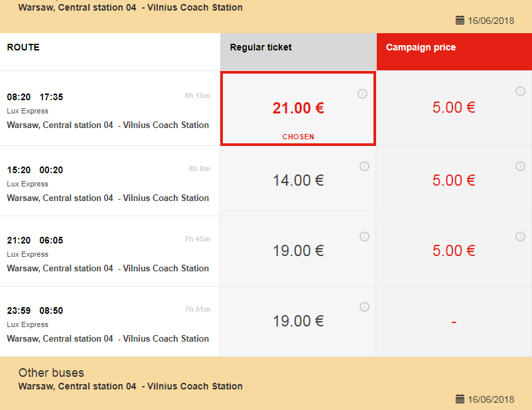Show info for 21:20 campaign price
This screenshot has width=532, height=410.
pos(520,237)
